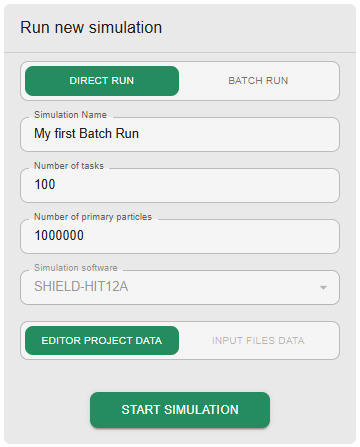360x447 pixels.
Task: Focus the Simulation Name field
Action: pyautogui.click(x=180, y=134)
